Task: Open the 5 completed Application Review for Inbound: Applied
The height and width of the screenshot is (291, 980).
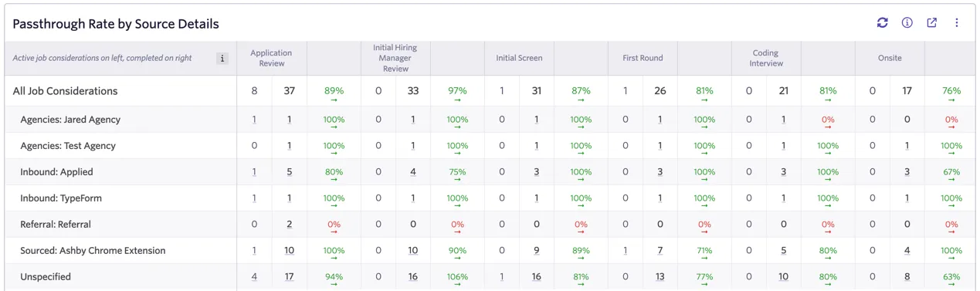Action: click(x=289, y=172)
